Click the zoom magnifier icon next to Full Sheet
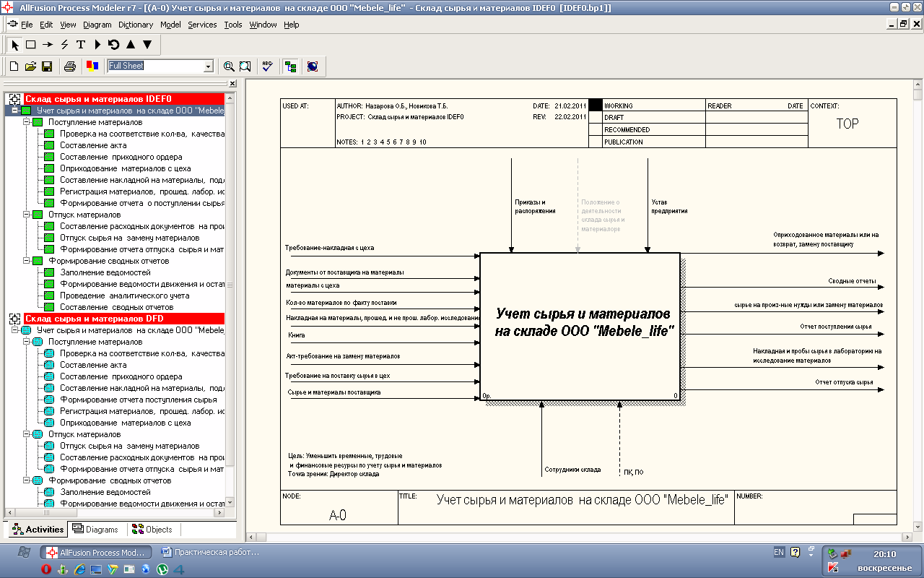 click(229, 66)
